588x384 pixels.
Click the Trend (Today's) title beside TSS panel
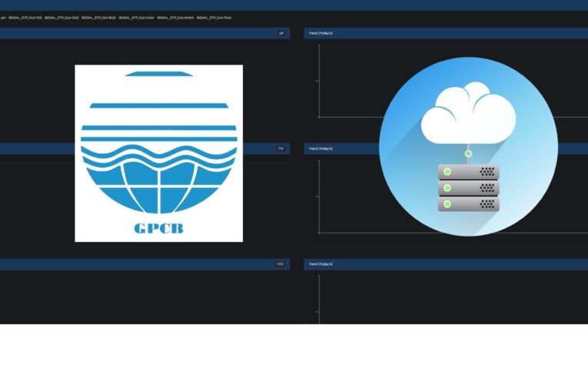[x=321, y=149]
